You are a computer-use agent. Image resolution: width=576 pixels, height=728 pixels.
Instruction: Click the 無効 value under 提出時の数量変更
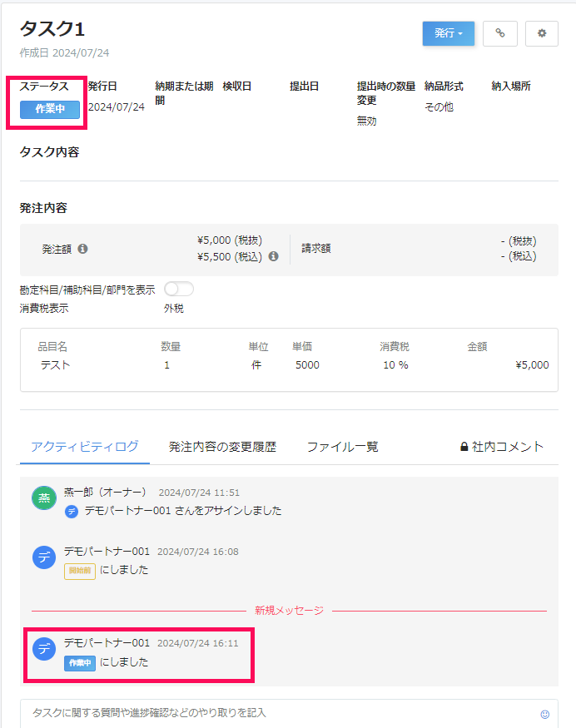(366, 121)
